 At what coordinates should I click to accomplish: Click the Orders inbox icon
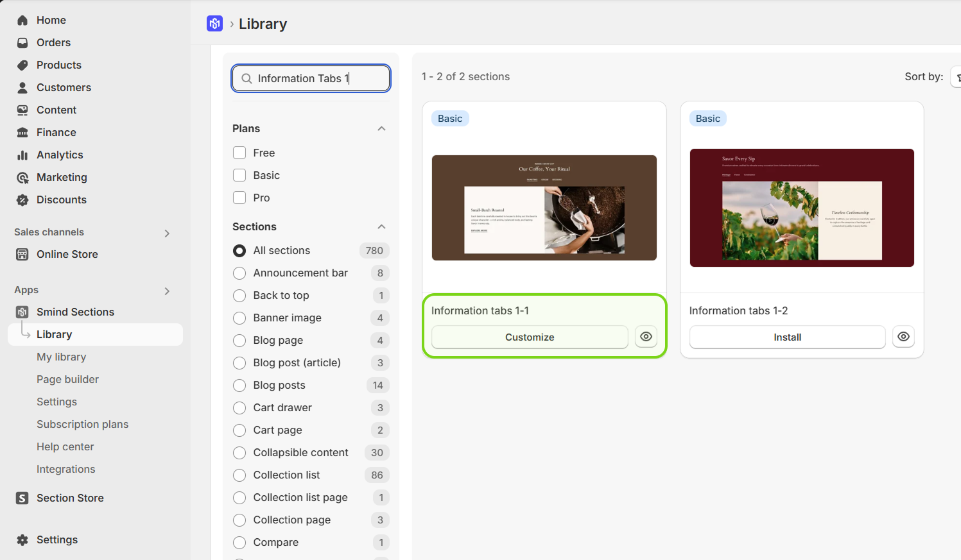[22, 43]
